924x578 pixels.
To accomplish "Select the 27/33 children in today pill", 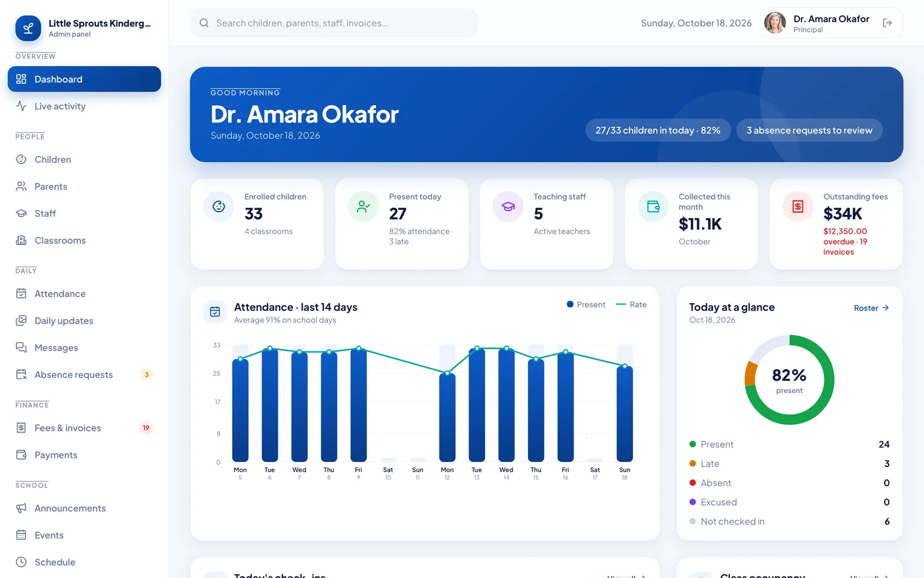I will click(x=658, y=130).
